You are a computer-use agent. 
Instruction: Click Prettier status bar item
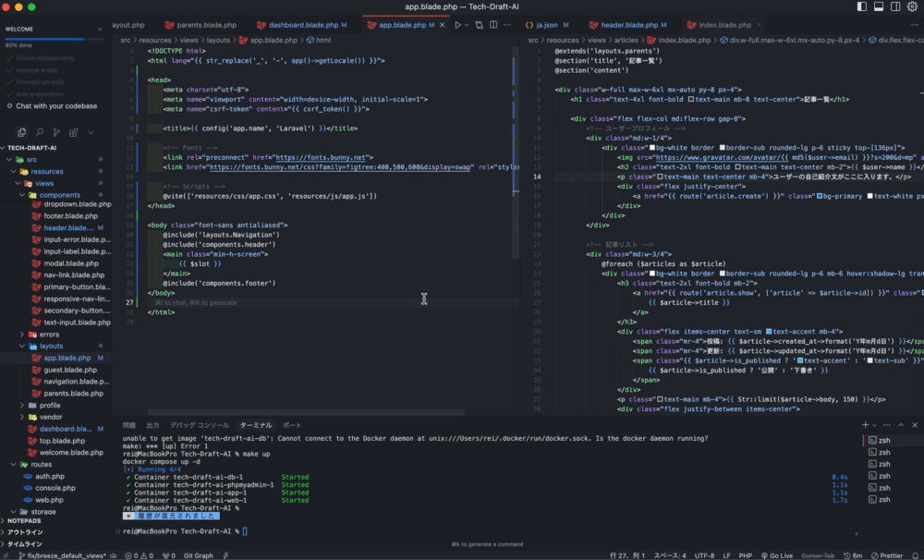point(887,556)
